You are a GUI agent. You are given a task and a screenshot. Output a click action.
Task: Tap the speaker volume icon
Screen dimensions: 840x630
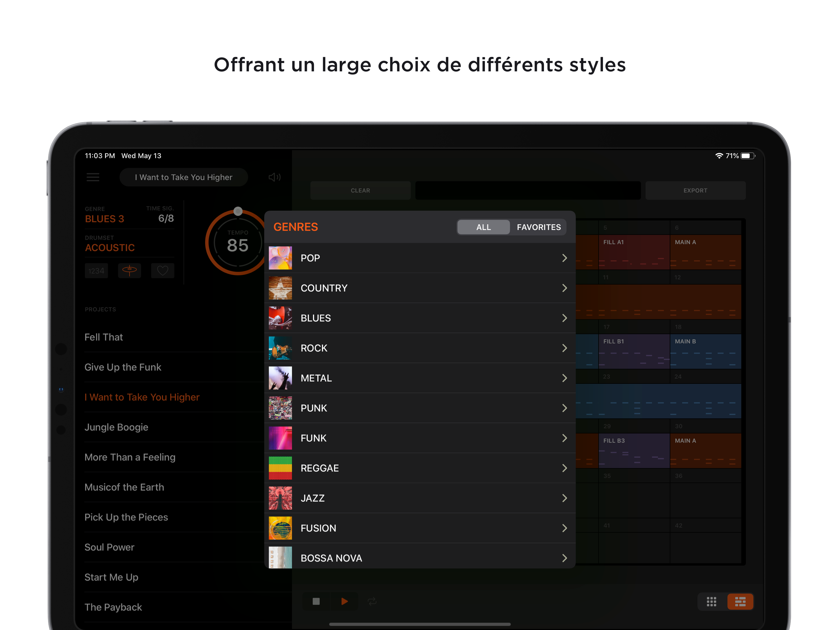pos(274,177)
